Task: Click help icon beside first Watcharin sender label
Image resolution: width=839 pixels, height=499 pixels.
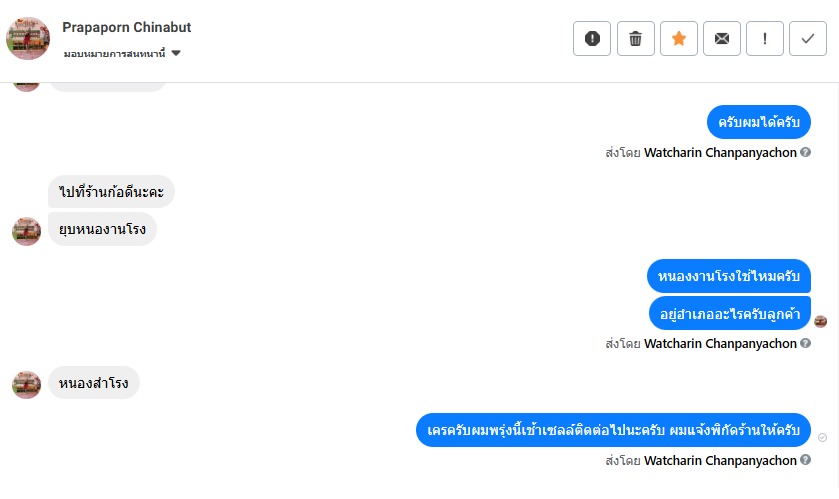Action: tap(805, 153)
